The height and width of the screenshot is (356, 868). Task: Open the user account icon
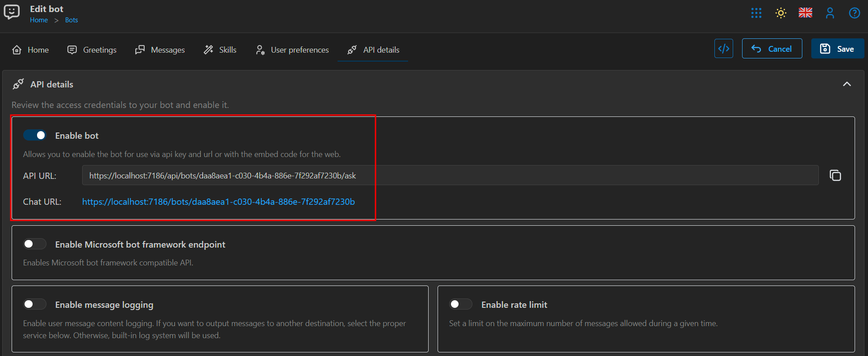(x=830, y=13)
